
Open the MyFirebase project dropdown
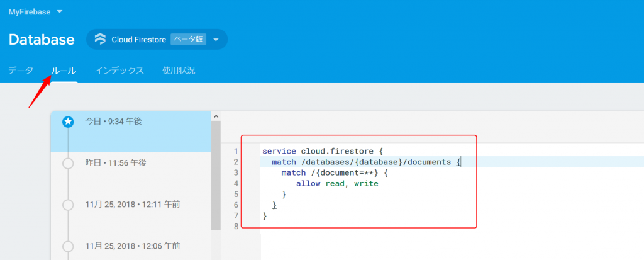[35, 12]
